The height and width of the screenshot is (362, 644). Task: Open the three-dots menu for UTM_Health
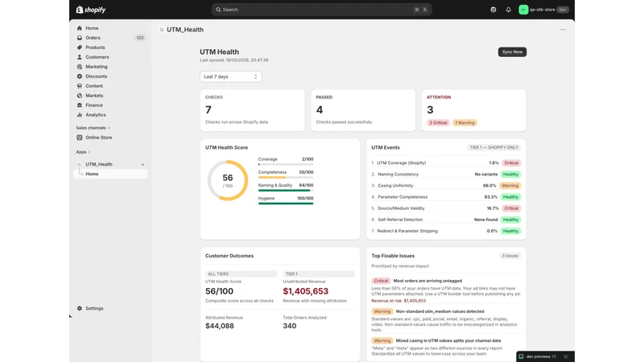[x=563, y=30]
